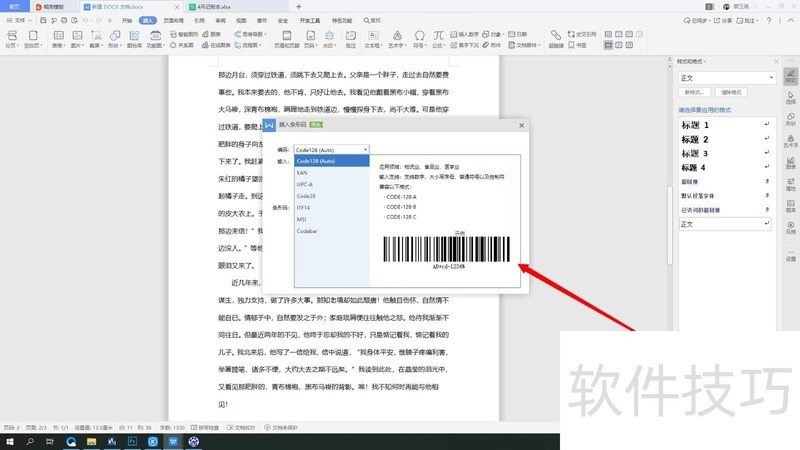Click the Clear Format (清除格式) button
This screenshot has width=800, height=450.
tap(731, 92)
